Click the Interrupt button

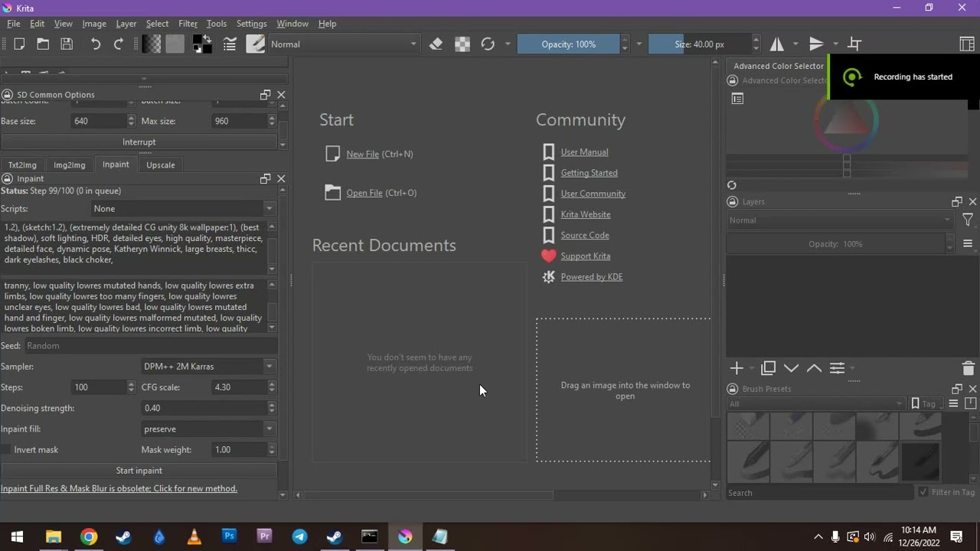[139, 142]
